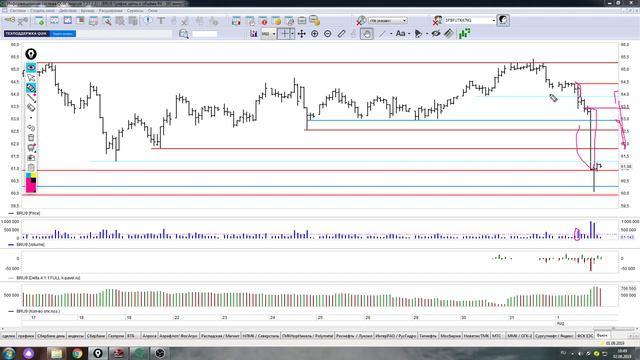Activate the hand pan tool
This screenshot has width=640, height=360.
coord(367,34)
